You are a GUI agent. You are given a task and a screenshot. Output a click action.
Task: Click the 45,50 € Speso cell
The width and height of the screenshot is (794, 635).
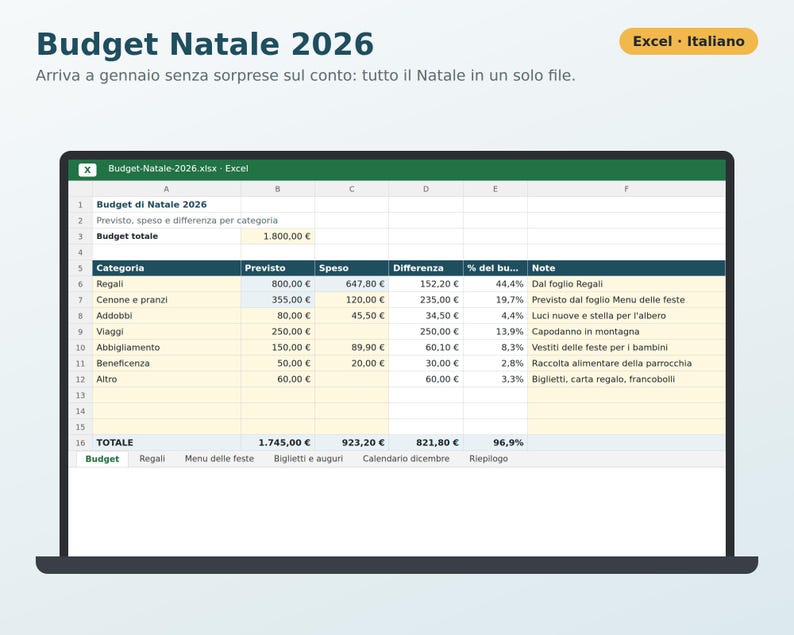point(351,315)
